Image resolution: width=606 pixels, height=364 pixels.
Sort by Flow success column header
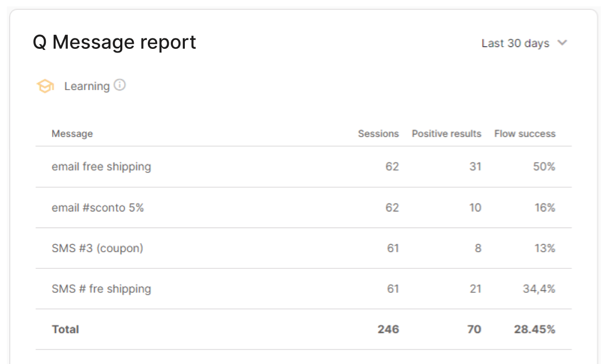(525, 134)
